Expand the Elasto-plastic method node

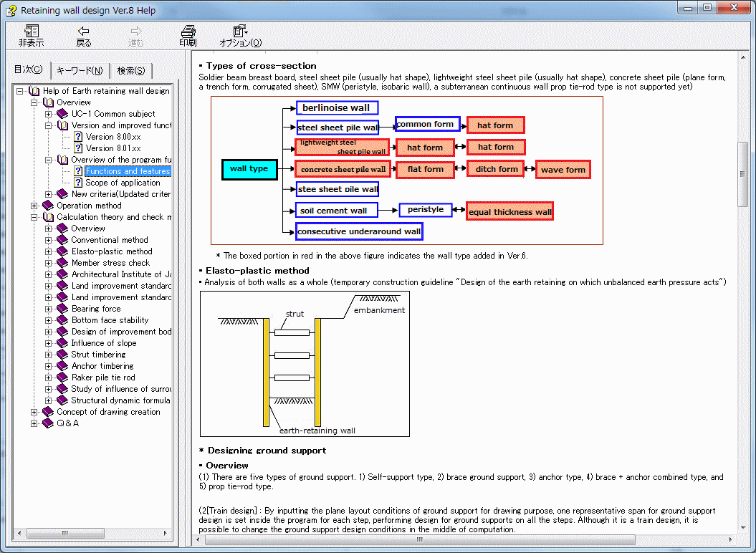click(x=49, y=251)
